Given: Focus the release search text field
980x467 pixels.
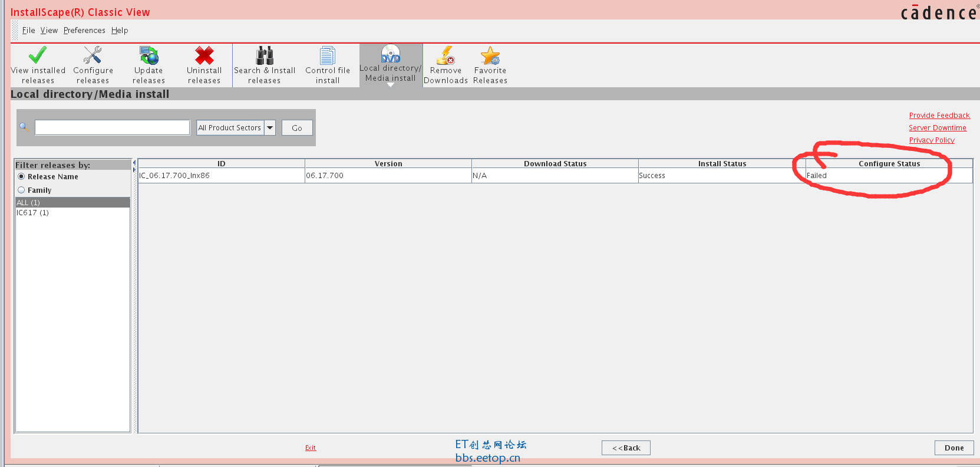Looking at the screenshot, I should (x=112, y=127).
